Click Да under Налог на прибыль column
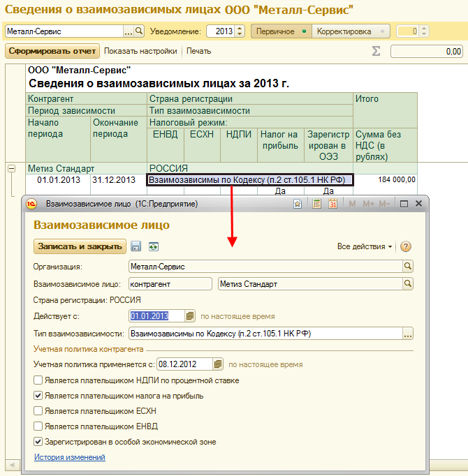 pos(280,191)
